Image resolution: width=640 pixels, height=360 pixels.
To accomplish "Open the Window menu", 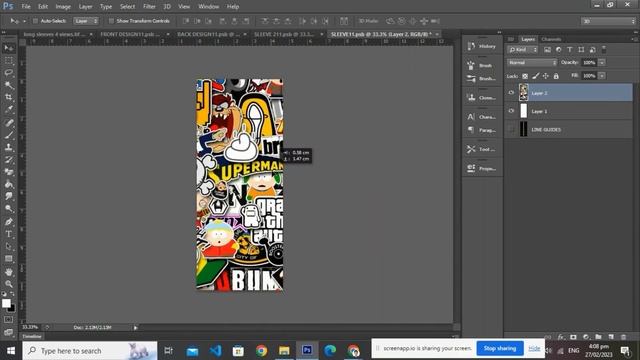I will (209, 7).
